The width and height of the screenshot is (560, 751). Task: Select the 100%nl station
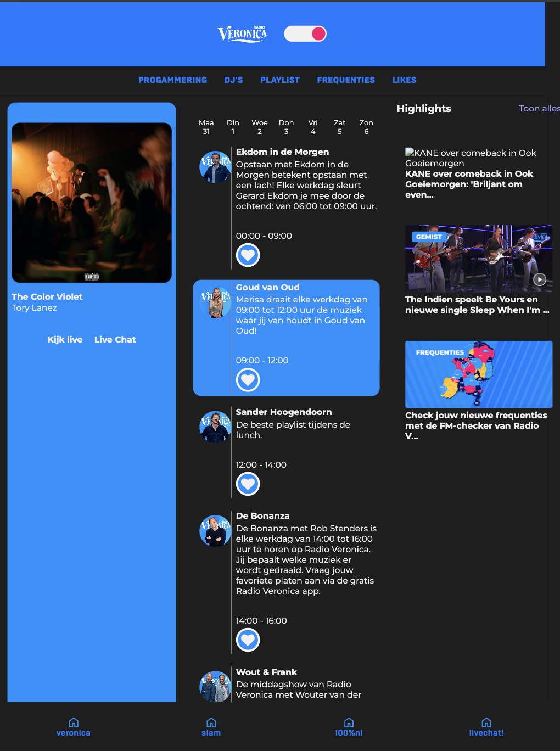tap(349, 727)
